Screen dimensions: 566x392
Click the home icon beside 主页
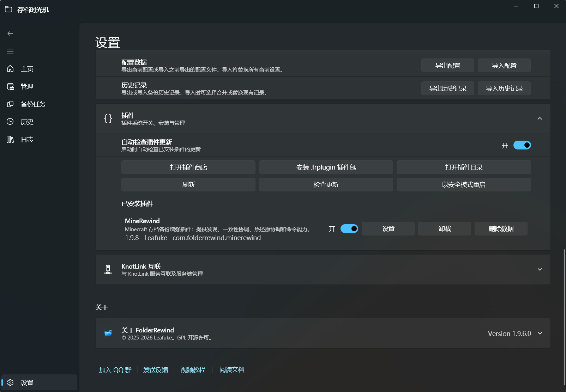pos(10,69)
